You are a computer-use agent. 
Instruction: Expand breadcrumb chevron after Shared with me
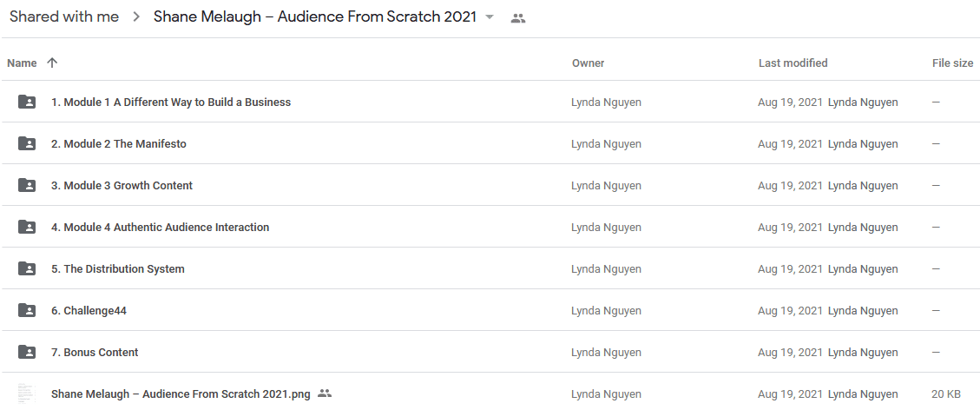point(136,17)
